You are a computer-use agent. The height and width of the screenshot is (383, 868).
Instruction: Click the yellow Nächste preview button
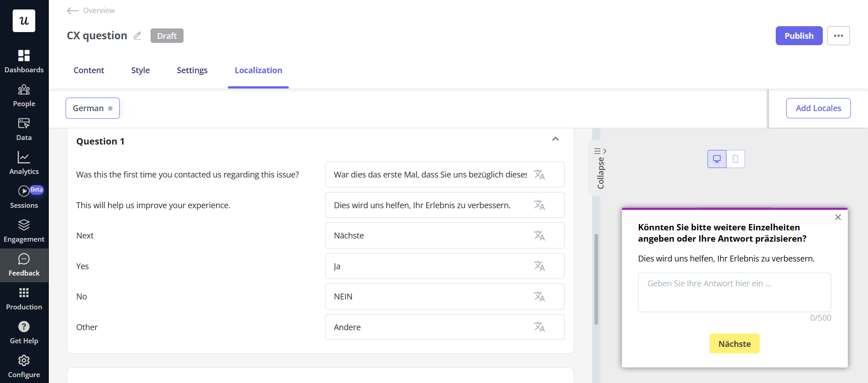pos(734,344)
